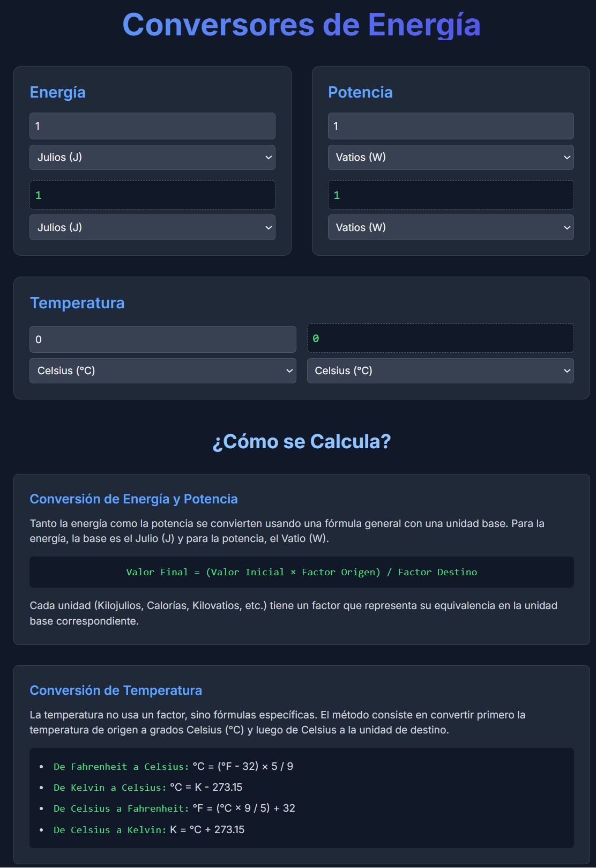Open the Temperatura destination Celsius dropdown

click(439, 371)
